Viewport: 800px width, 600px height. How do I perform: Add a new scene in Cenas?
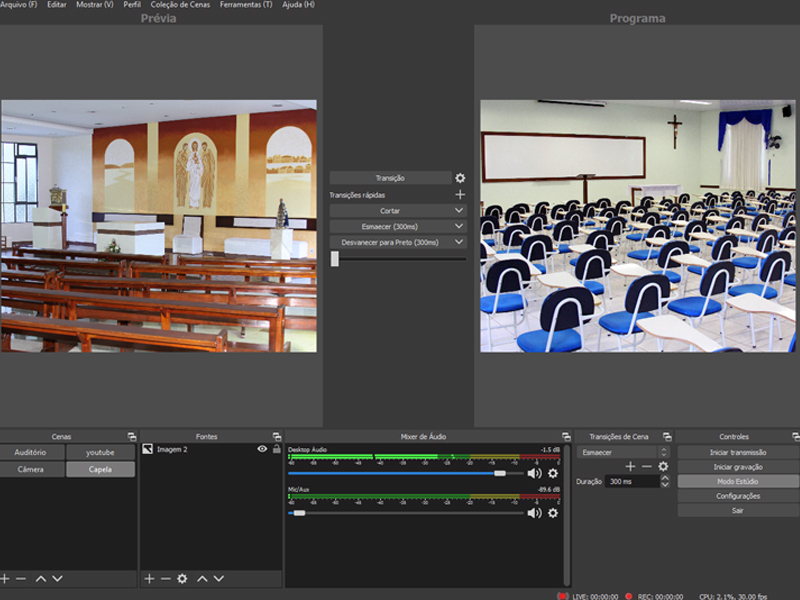tap(5, 578)
